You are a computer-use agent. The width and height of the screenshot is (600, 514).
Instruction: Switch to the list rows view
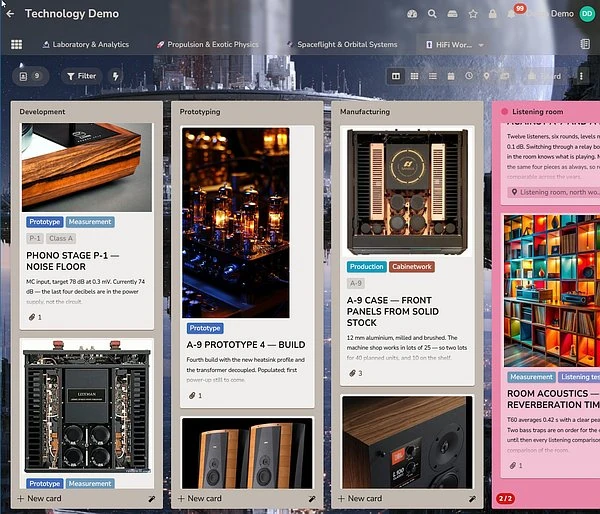[433, 76]
